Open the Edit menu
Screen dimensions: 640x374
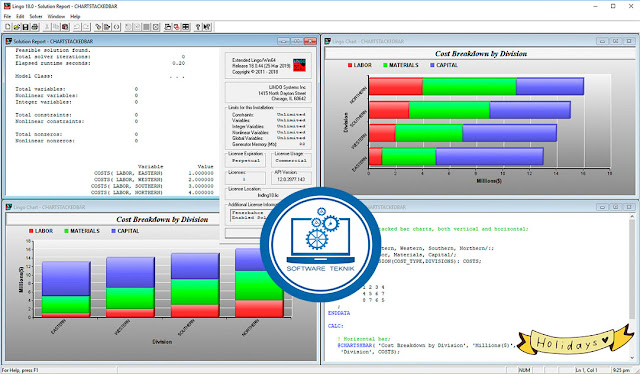pyautogui.click(x=20, y=16)
